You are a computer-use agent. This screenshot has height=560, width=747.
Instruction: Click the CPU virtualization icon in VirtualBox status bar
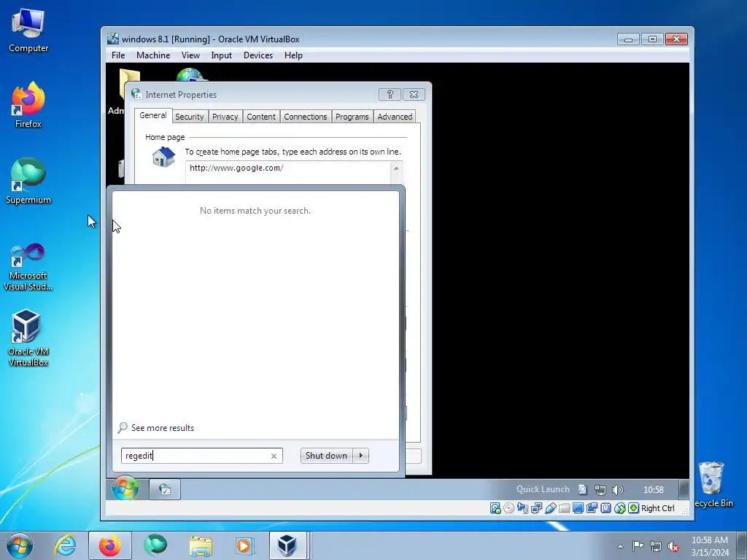point(605,508)
